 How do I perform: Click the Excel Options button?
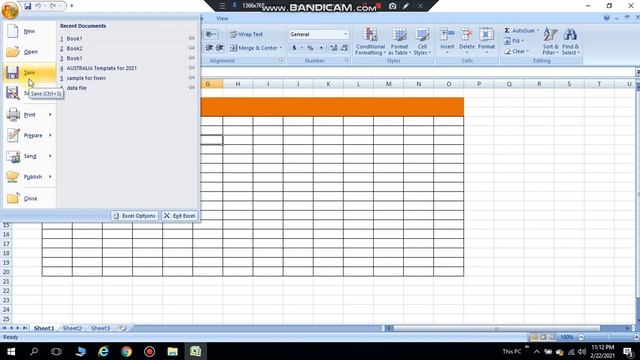[x=134, y=216]
